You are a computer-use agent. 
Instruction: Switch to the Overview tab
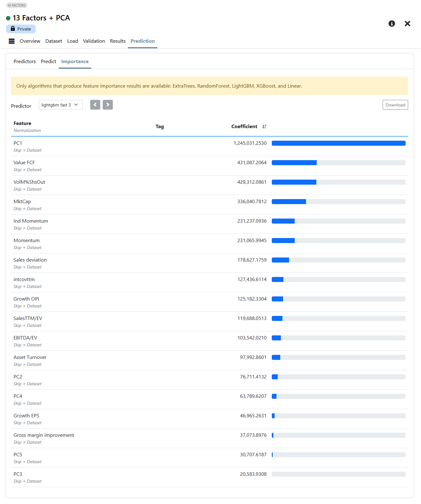pyautogui.click(x=30, y=41)
